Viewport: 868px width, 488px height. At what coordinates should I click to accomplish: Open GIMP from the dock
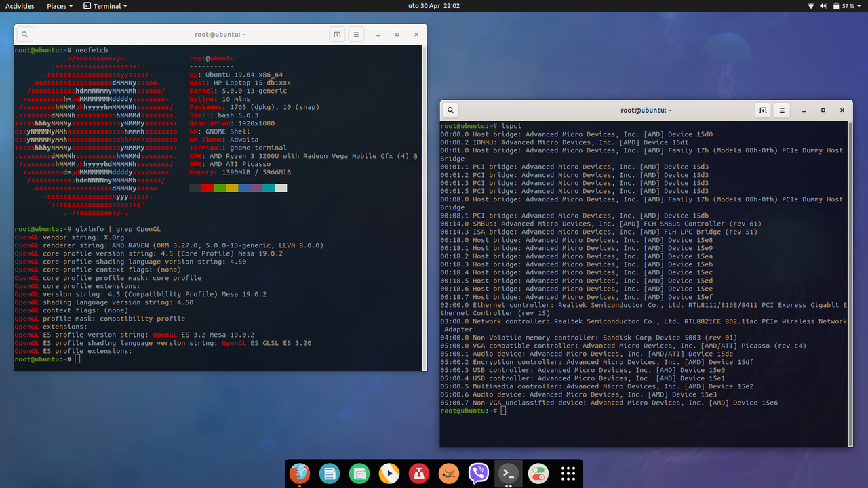tap(448, 474)
